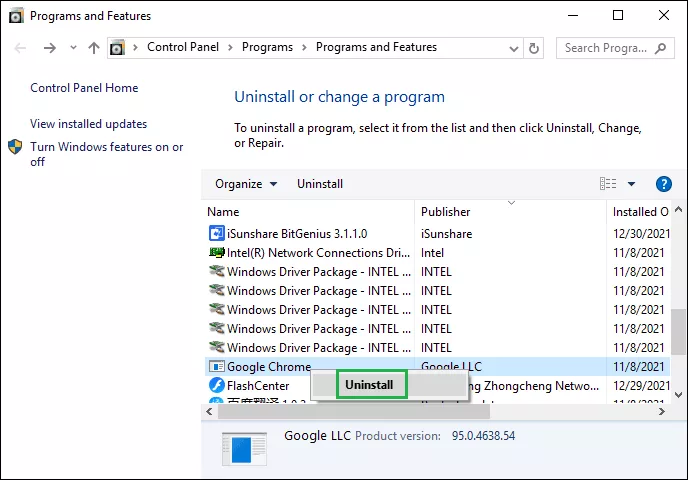Select Intel(R) Network Connections Drivers row
This screenshot has width=688, height=480.
tap(437, 253)
